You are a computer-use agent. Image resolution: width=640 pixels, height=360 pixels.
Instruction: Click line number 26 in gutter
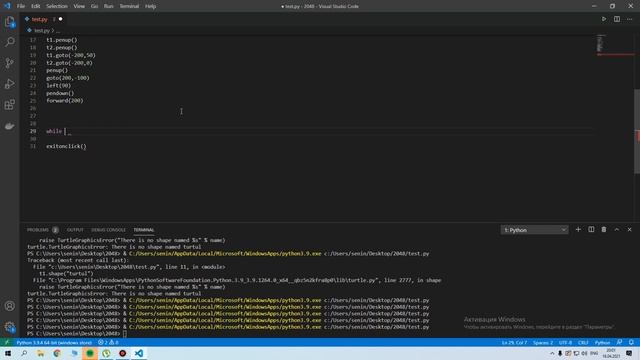point(33,108)
